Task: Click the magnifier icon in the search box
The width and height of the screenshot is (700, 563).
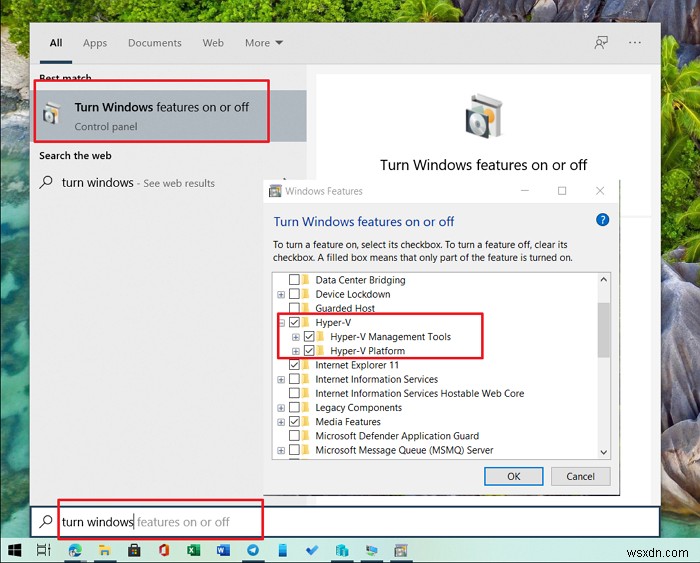Action: pos(46,521)
